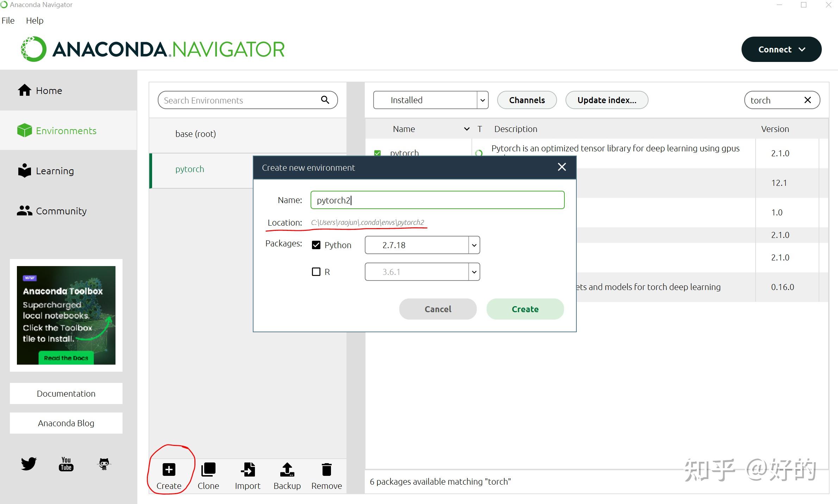The image size is (838, 504).
Task: Open the Connect dropdown button
Action: tap(781, 49)
